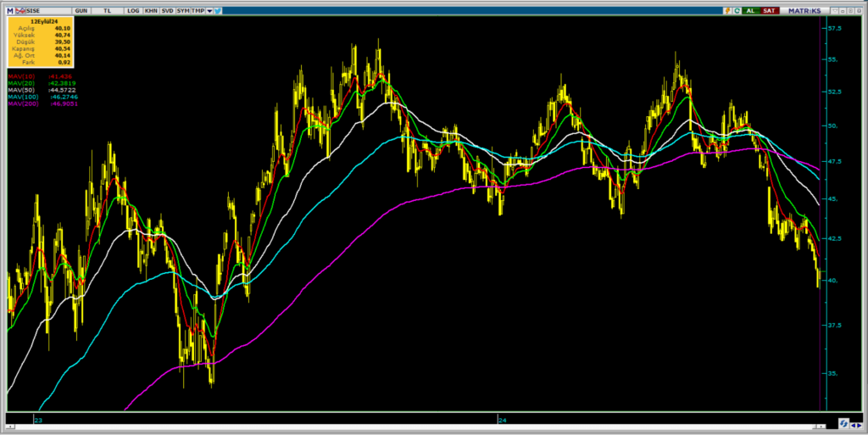Click the Matriks M logo icon
868x435 pixels.
[x=10, y=10]
